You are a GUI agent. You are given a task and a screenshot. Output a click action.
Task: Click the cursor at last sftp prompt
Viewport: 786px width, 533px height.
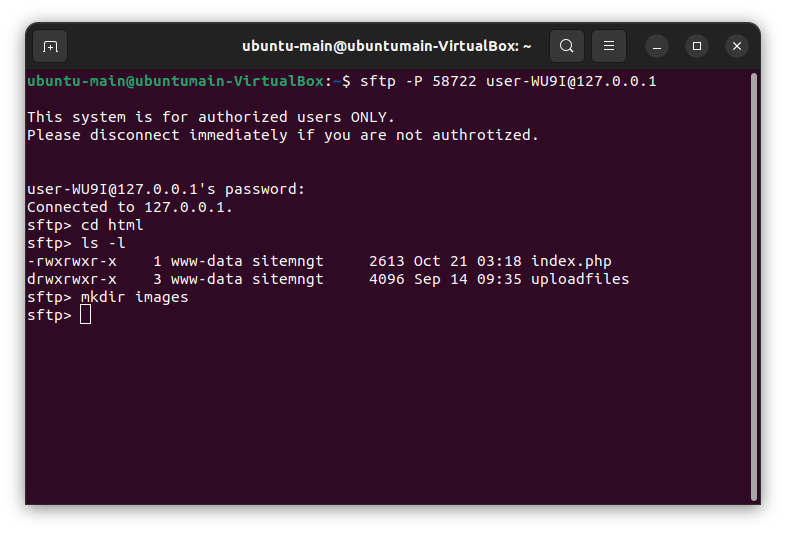[85, 315]
